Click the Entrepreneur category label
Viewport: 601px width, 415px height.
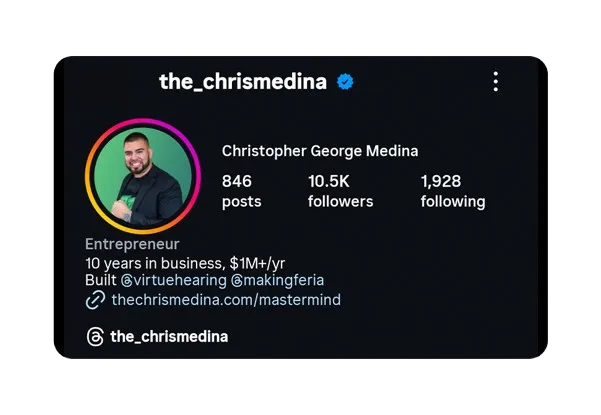pyautogui.click(x=132, y=244)
